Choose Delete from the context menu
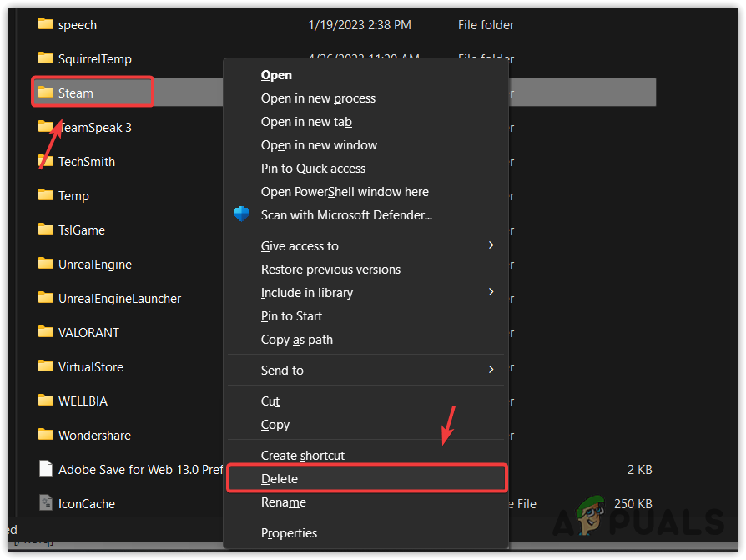Image resolution: width=746 pixels, height=560 pixels. (280, 479)
